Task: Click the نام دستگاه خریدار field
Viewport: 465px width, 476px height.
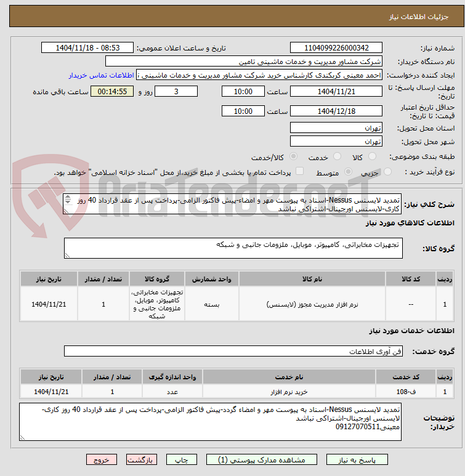Action: 243,62
